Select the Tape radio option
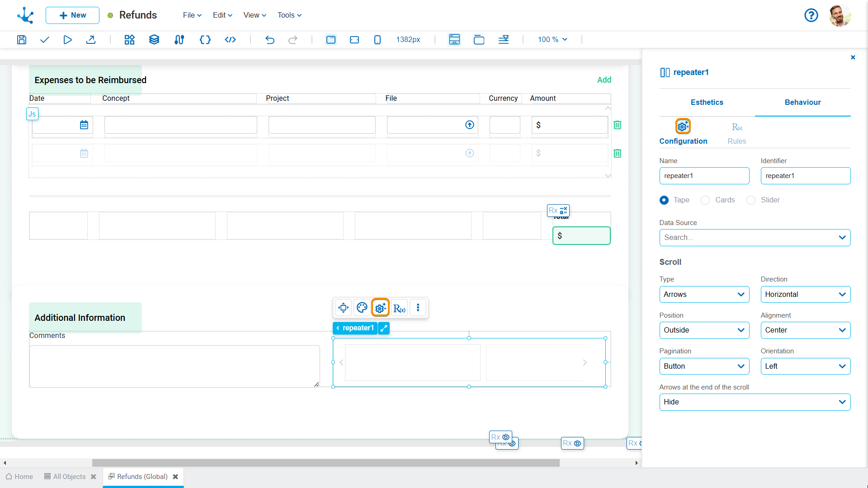868x488 pixels. click(x=664, y=200)
